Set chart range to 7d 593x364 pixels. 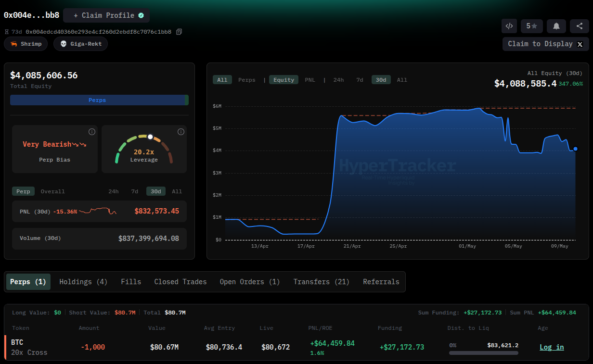[x=360, y=80]
